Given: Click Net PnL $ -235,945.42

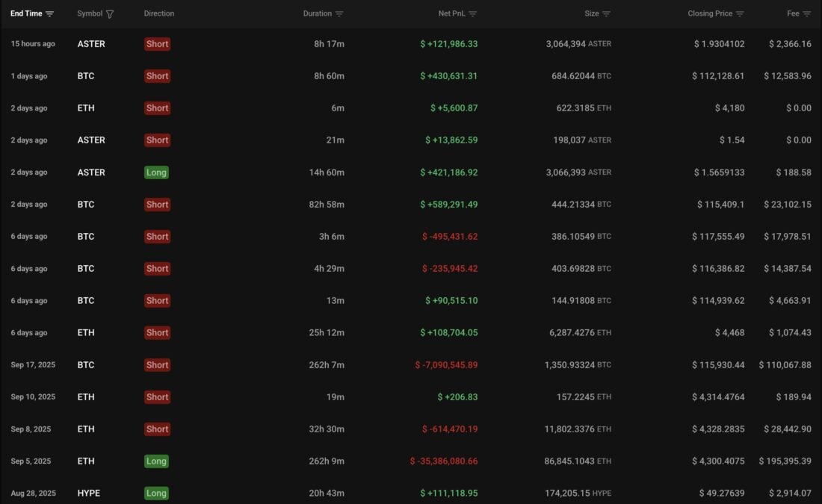Looking at the screenshot, I should [x=450, y=268].
